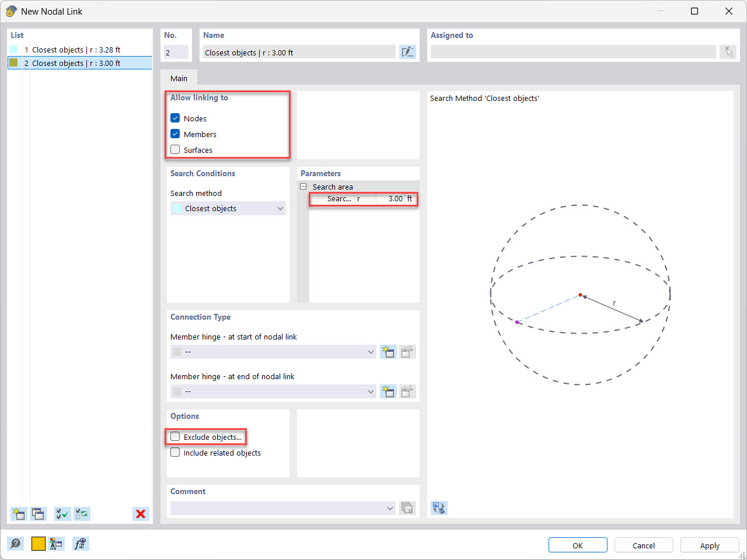Copy the selected nodal link entry
This screenshot has width=747, height=560.
(x=38, y=514)
